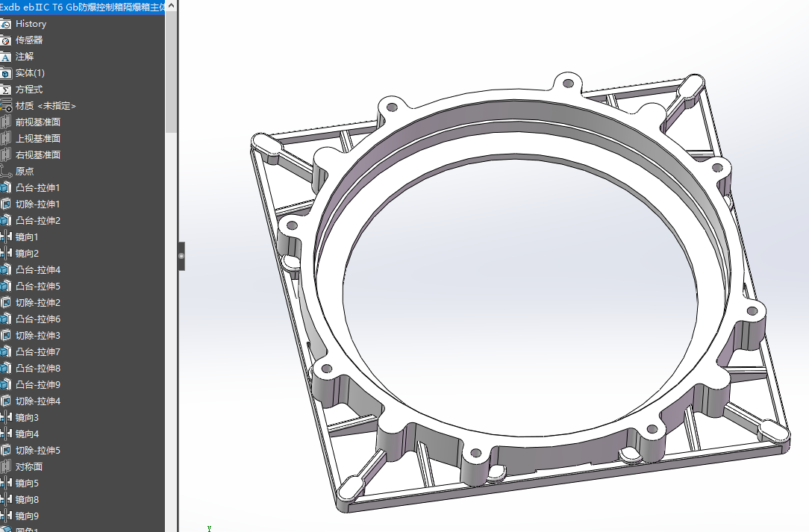
Task: Click the 方程式 equations sigma icon
Action: click(6, 90)
